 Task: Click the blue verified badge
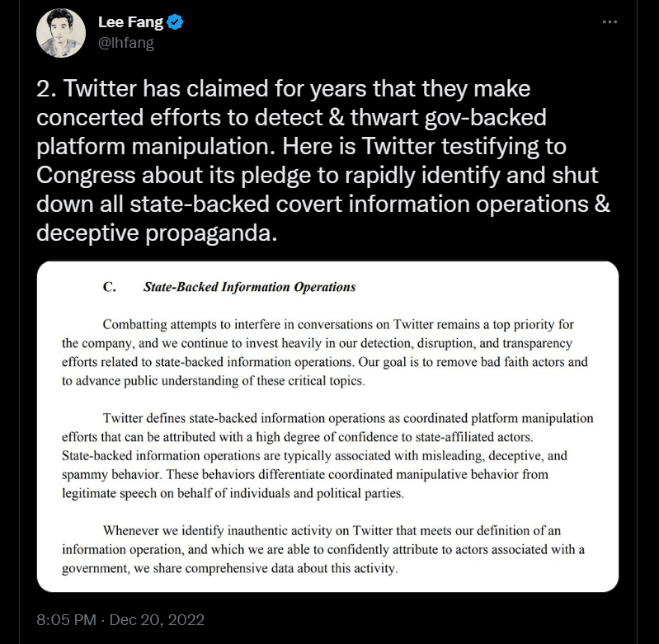(175, 22)
